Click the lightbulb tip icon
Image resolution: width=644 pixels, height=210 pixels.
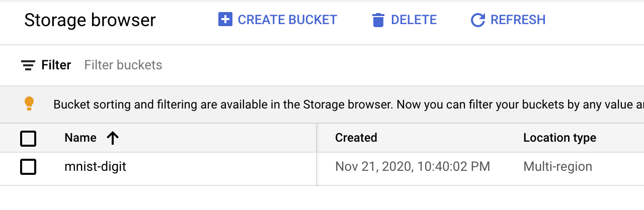tap(29, 103)
